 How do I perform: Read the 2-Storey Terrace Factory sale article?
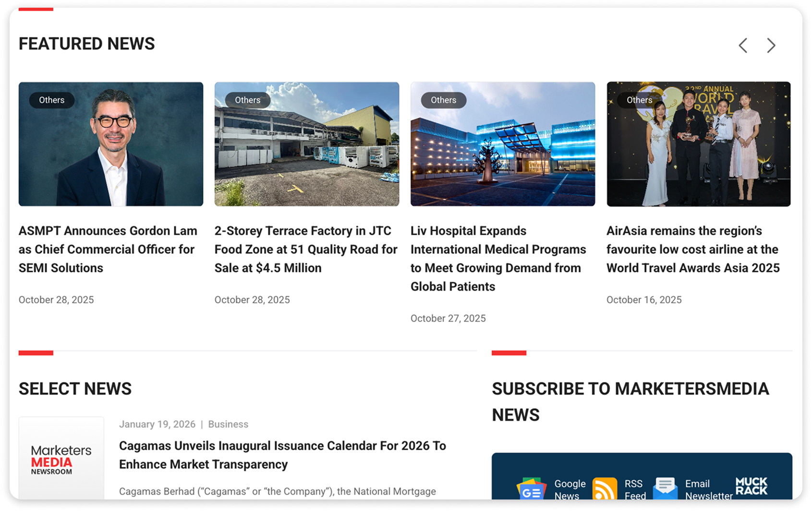pos(305,249)
